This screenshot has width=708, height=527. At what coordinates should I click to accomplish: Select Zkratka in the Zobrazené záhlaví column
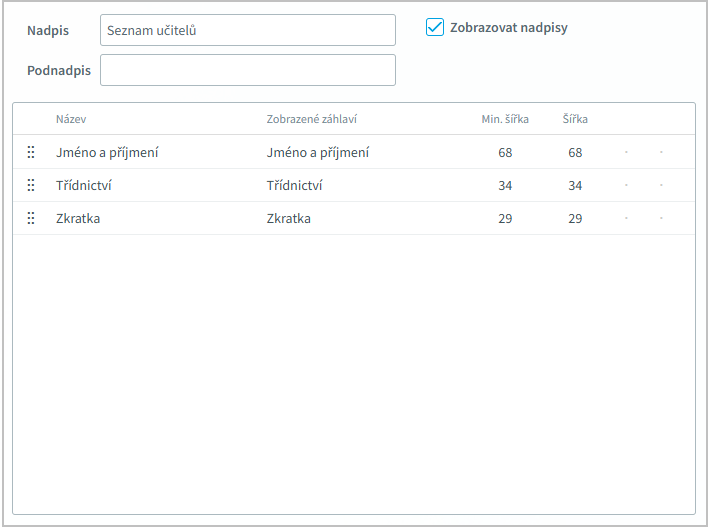coord(289,219)
